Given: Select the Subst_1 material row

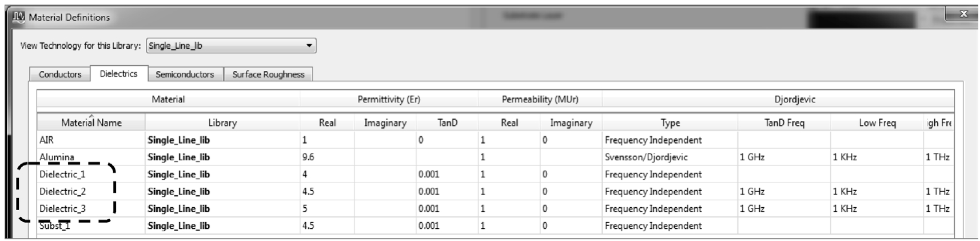Looking at the screenshot, I should coord(55,226).
